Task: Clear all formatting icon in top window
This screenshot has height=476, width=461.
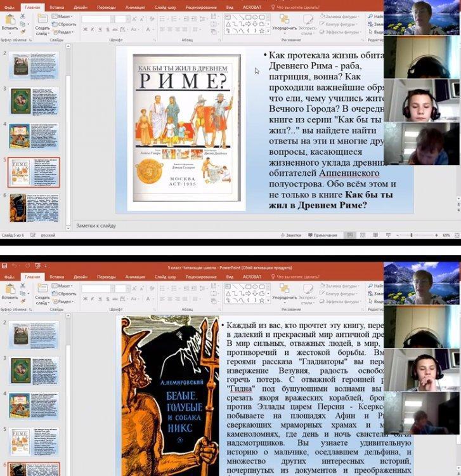Action: [152, 19]
